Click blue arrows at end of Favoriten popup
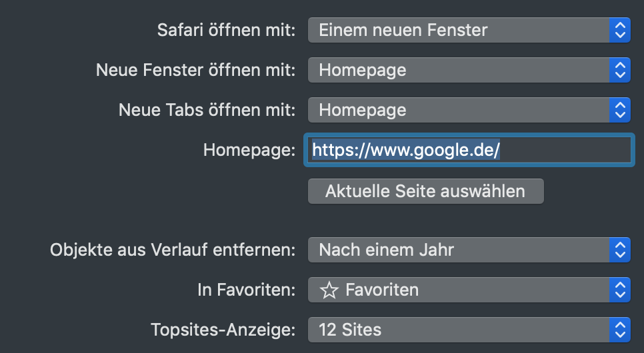The width and height of the screenshot is (644, 353). point(620,290)
